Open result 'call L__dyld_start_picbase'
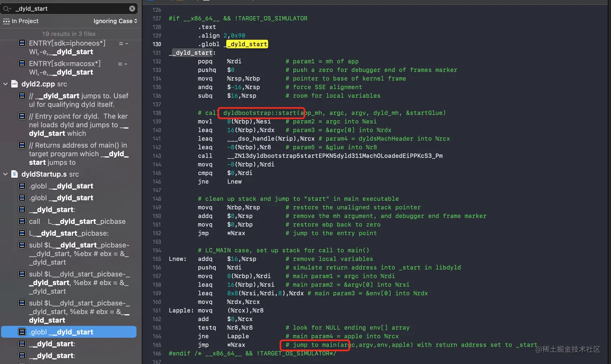This screenshot has height=364, width=611. tap(78, 221)
